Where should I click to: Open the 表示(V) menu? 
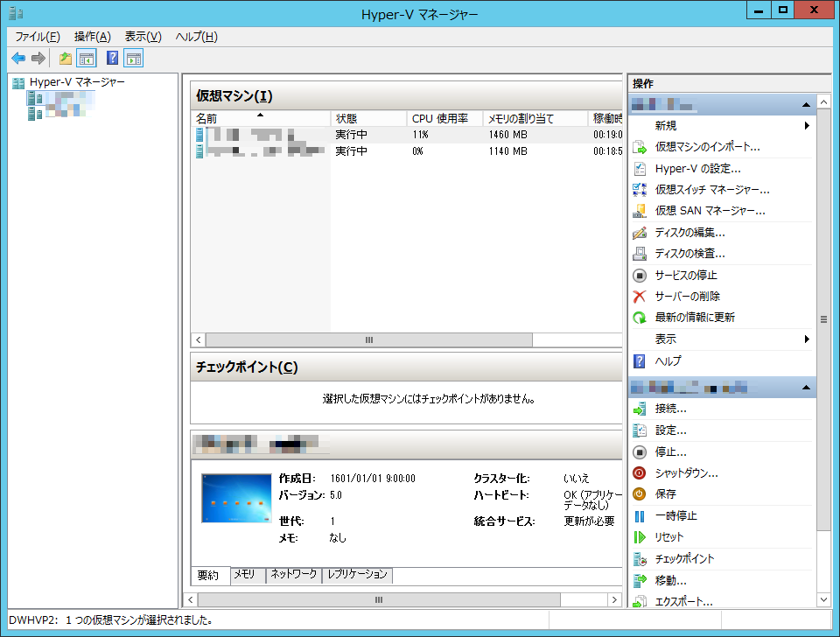[x=143, y=37]
